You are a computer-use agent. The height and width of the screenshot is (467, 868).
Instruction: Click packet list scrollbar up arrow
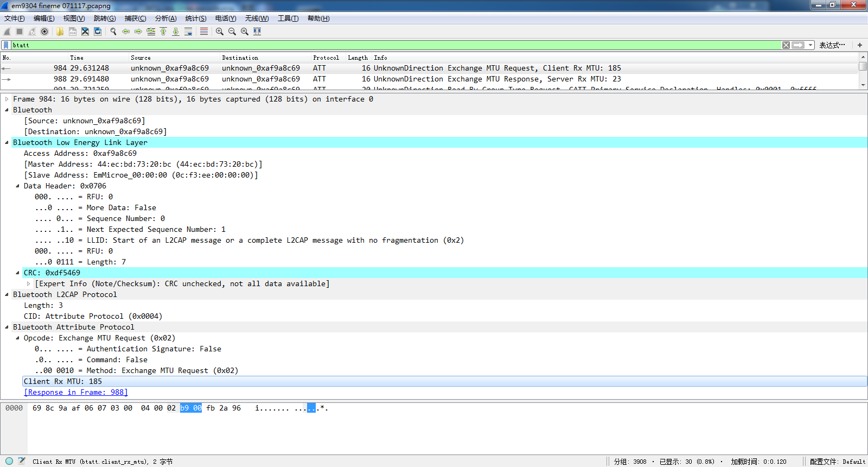tap(863, 56)
